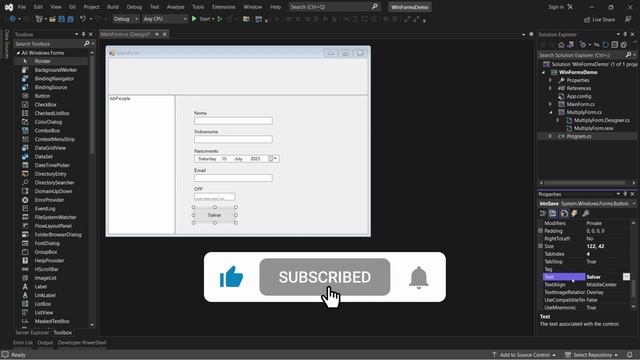Pin the Toolbox panel
This screenshot has height=360, width=640.
(x=83, y=34)
